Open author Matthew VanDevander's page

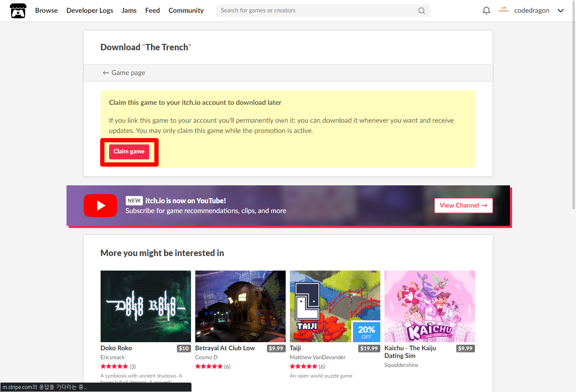(x=318, y=357)
